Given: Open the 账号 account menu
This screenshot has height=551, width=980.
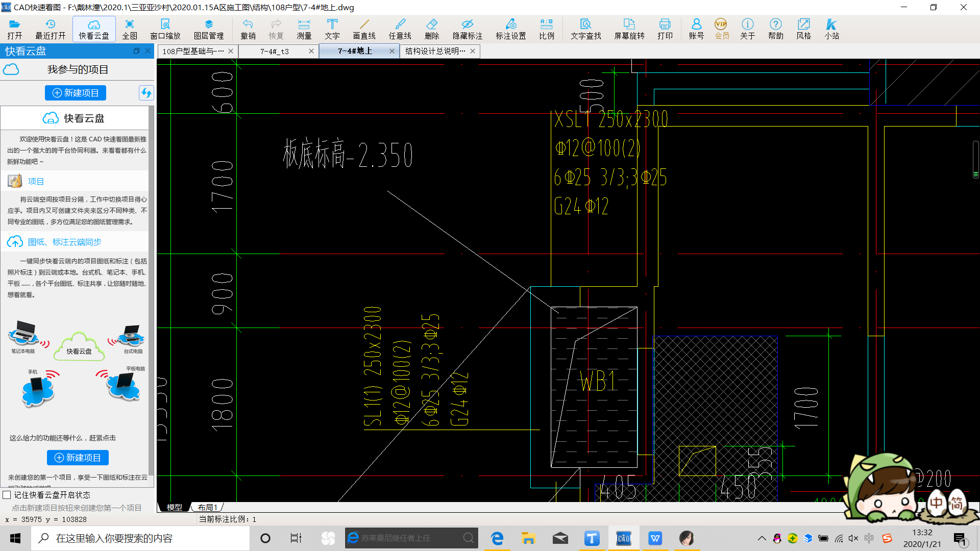Looking at the screenshot, I should tap(696, 29).
